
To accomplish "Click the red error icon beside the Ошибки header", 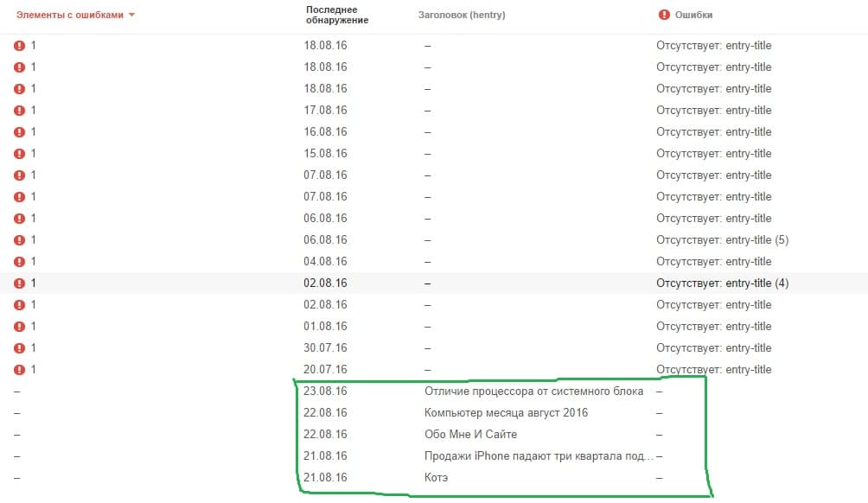I will pyautogui.click(x=664, y=15).
